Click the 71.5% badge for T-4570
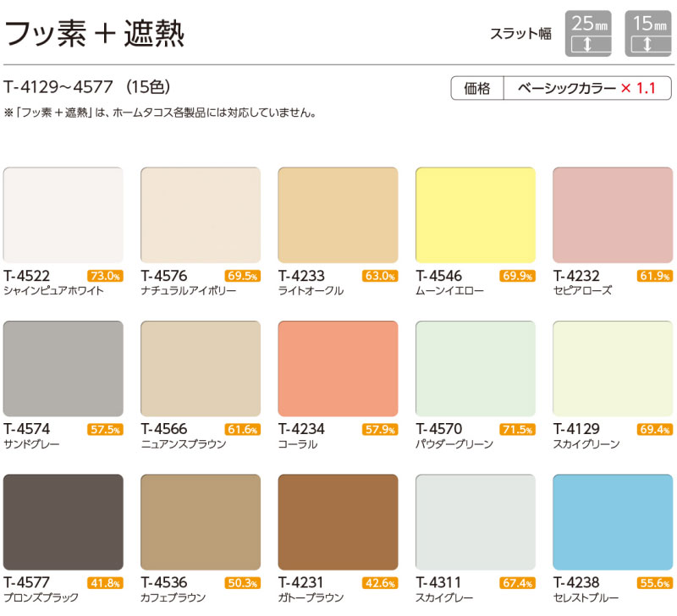The image size is (677, 616). coord(517,429)
